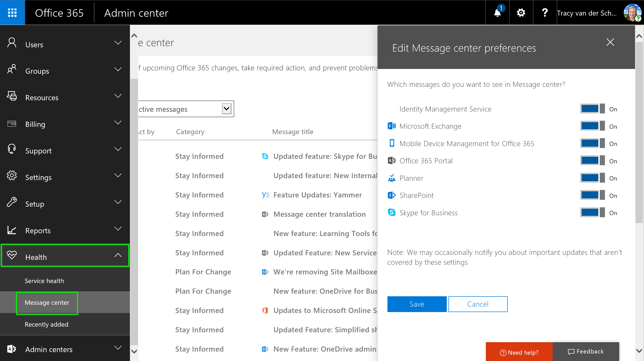Click the Billing card icon in sidebar
The height and width of the screenshot is (361, 644).
click(12, 124)
